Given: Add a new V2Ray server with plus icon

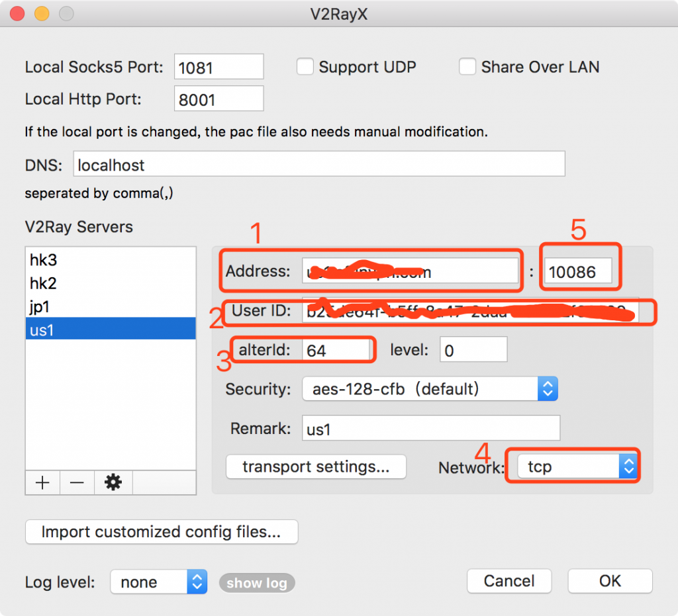Looking at the screenshot, I should pyautogui.click(x=42, y=482).
